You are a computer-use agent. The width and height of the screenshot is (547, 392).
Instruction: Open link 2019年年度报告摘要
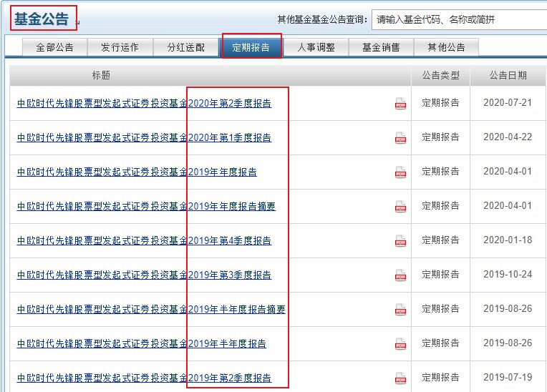pos(146,207)
